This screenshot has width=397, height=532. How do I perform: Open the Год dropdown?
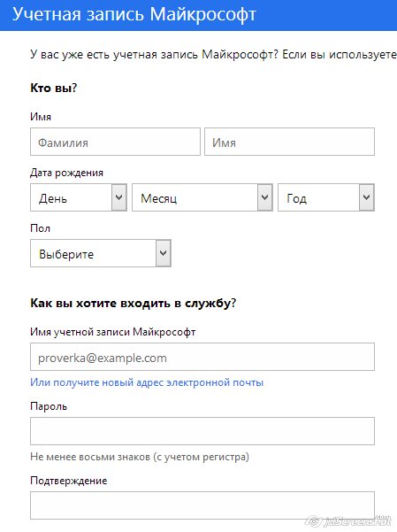pyautogui.click(x=326, y=197)
